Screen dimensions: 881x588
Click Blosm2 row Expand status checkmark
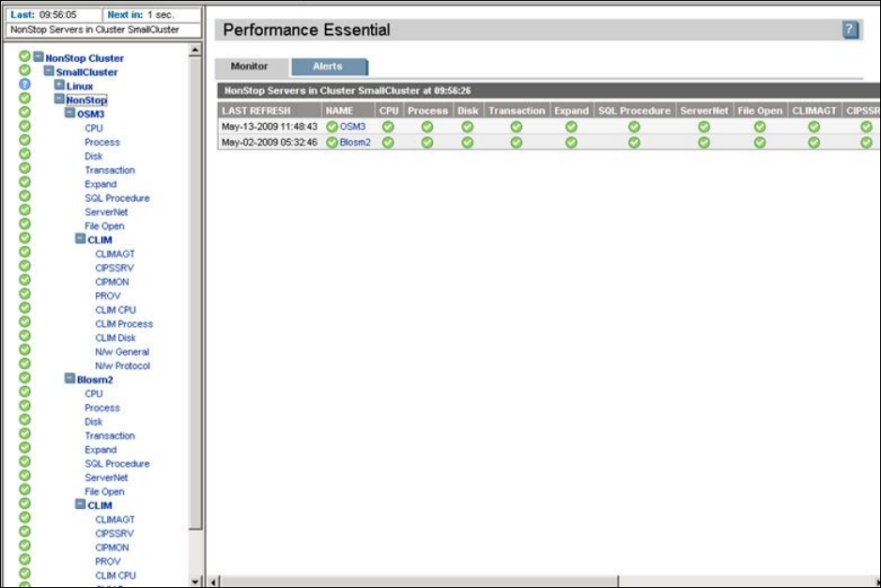571,143
